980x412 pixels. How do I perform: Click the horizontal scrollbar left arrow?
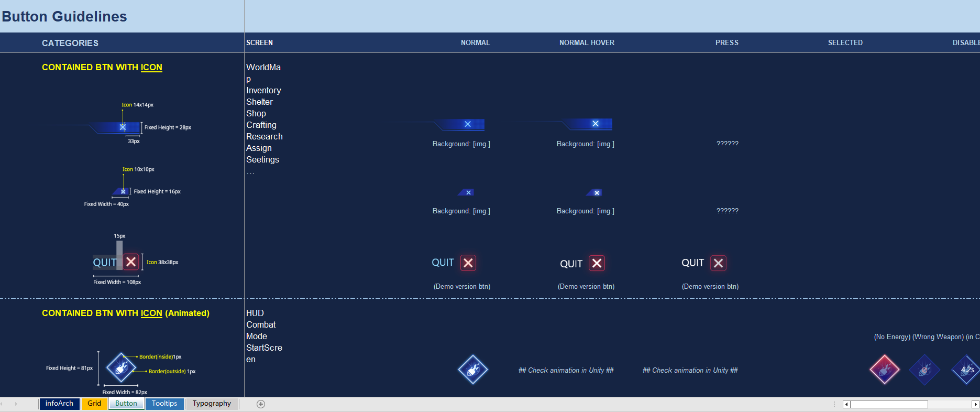[x=846, y=404]
